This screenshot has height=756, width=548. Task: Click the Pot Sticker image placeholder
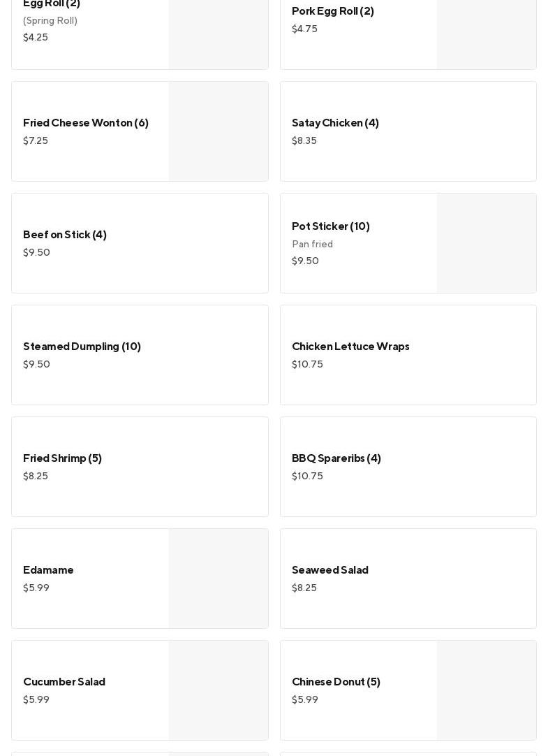pyautogui.click(x=487, y=243)
